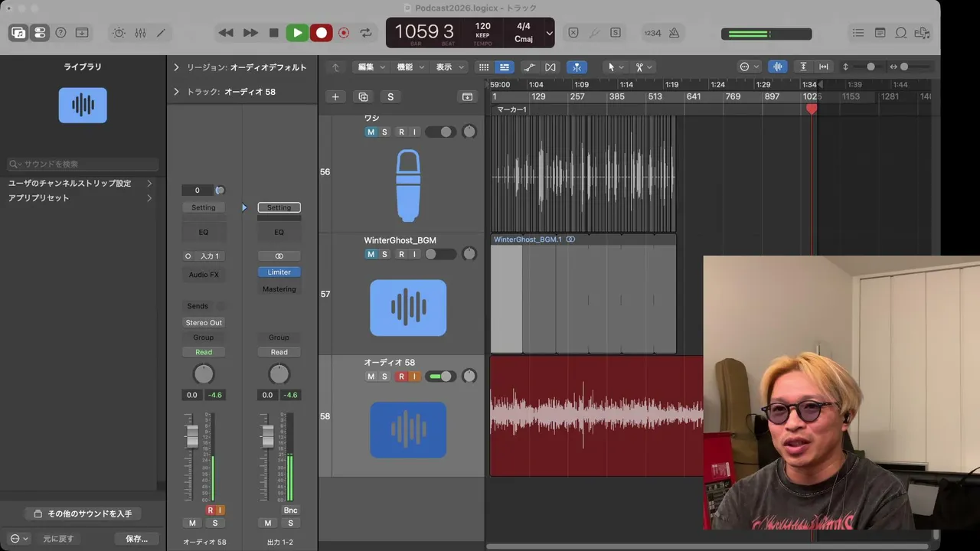Open the Scissors tool dropdown
The width and height of the screenshot is (980, 551).
point(644,67)
